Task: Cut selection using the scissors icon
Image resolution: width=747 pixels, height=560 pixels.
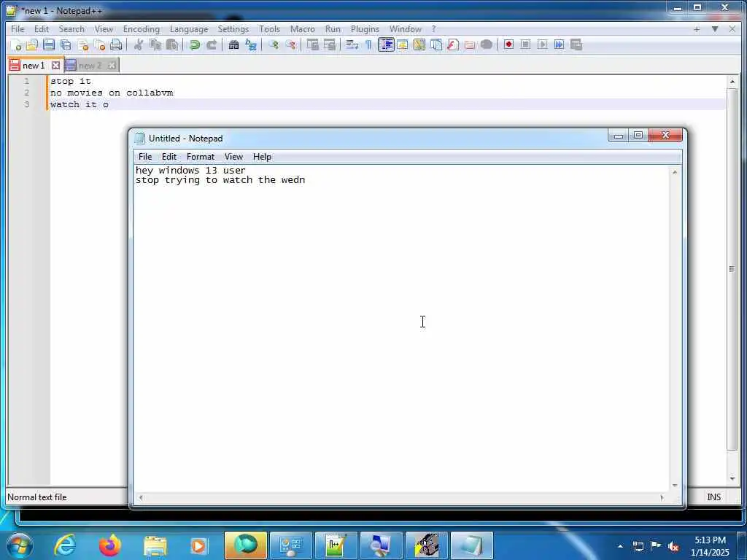Action: 139,44
